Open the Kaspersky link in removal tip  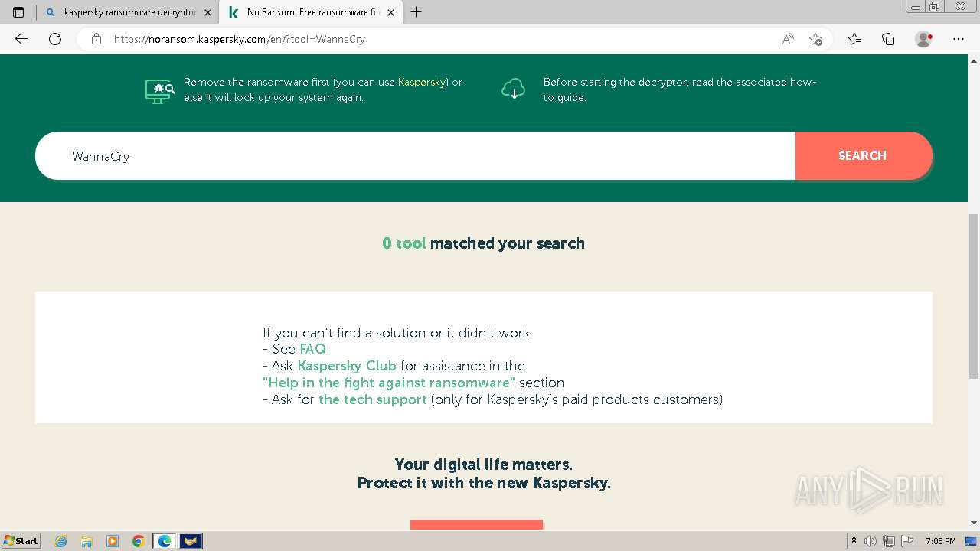[x=422, y=82]
